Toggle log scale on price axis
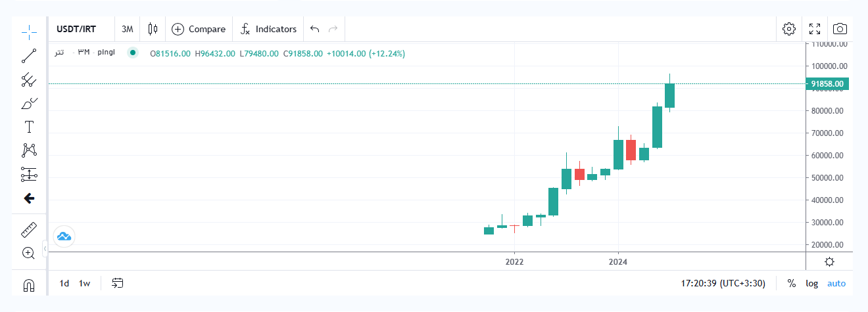Viewport: 868px width, 312px height. (812, 284)
